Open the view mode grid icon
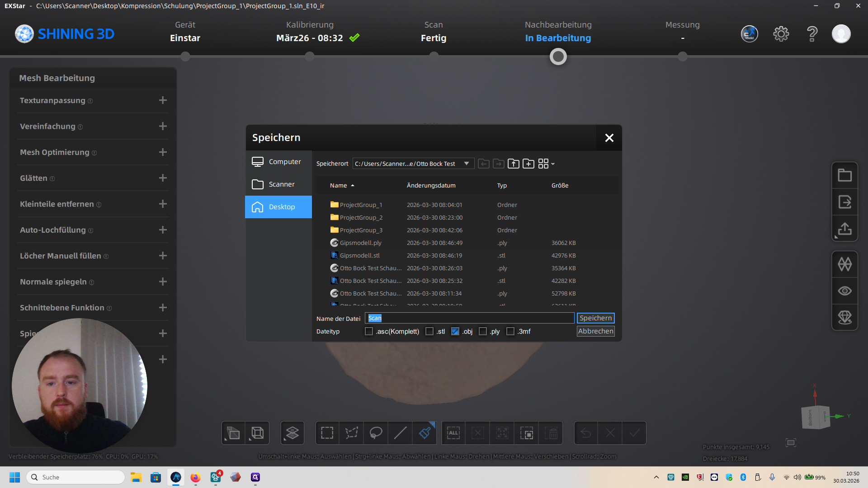 click(545, 164)
